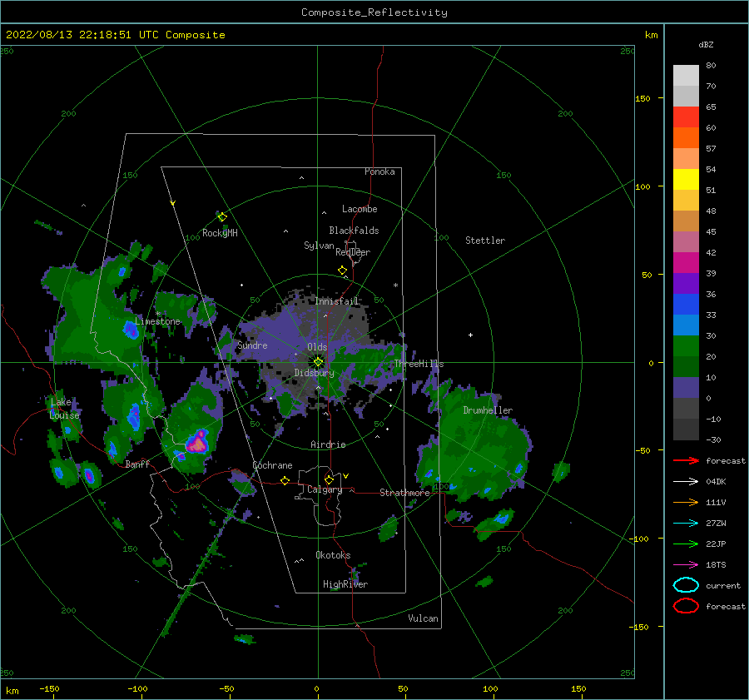Click the Olds label

317,347
